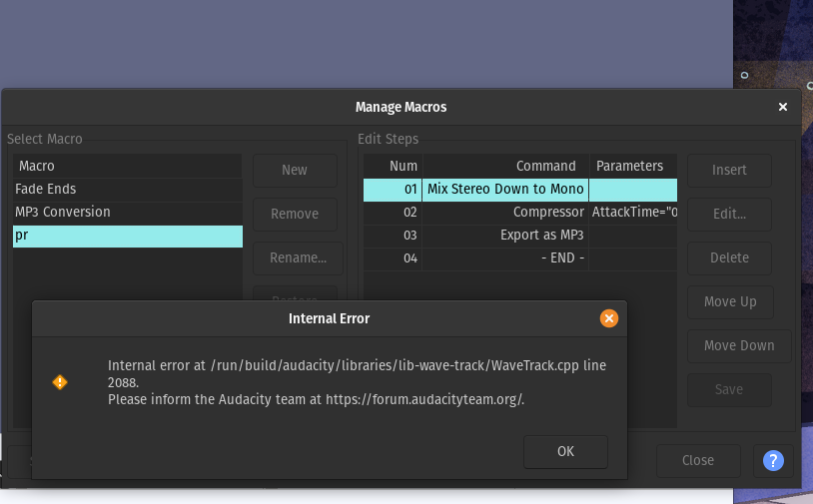Select the MP3 Conversion macro

[x=128, y=212]
